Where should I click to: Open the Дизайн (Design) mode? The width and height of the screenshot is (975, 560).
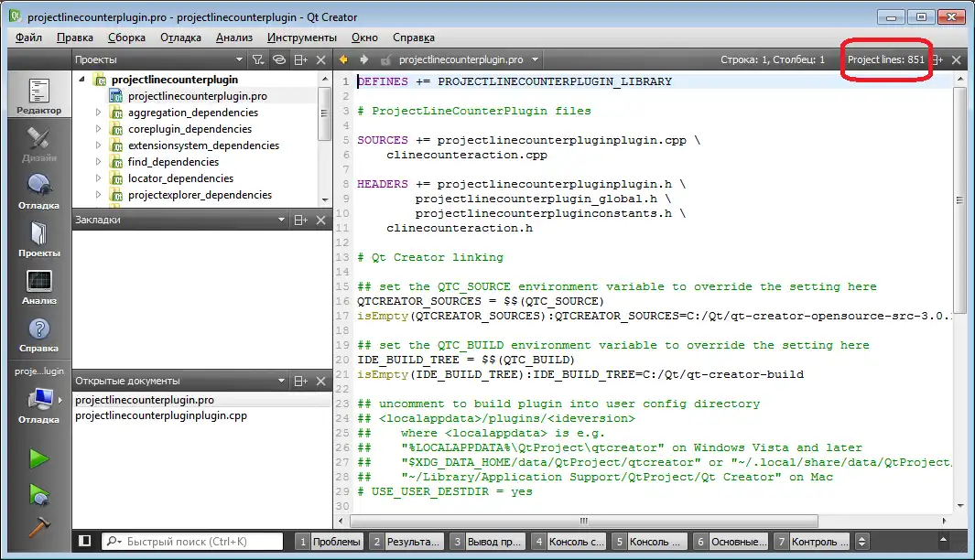point(38,144)
